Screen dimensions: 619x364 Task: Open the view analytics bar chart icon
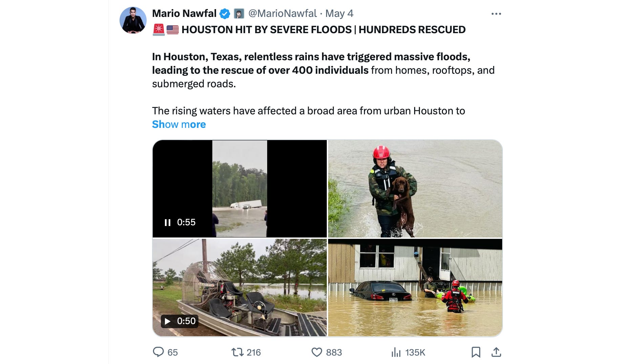[x=396, y=352]
